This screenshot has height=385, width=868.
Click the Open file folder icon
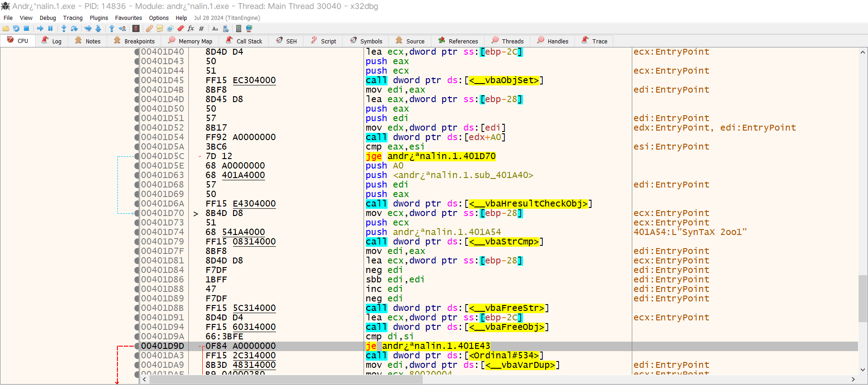tap(6, 28)
